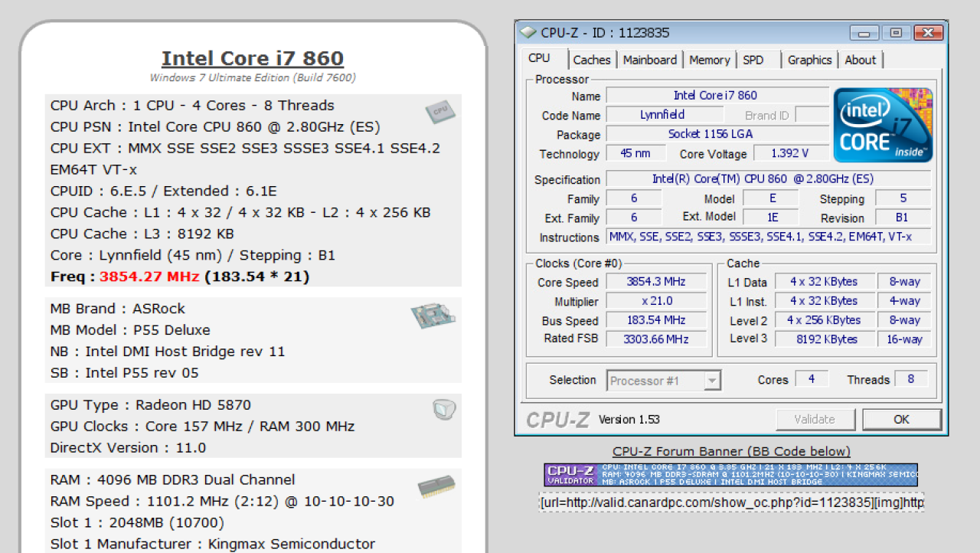Click the Level 2 cache 4 x 256 KBytes
The width and height of the screenshot is (980, 553).
824,320
